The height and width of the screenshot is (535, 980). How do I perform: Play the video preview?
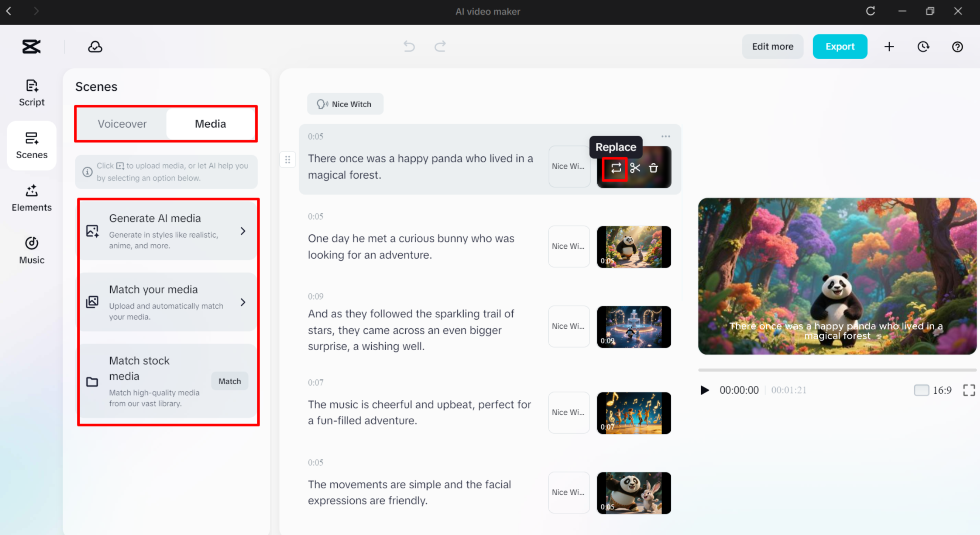pyautogui.click(x=705, y=390)
